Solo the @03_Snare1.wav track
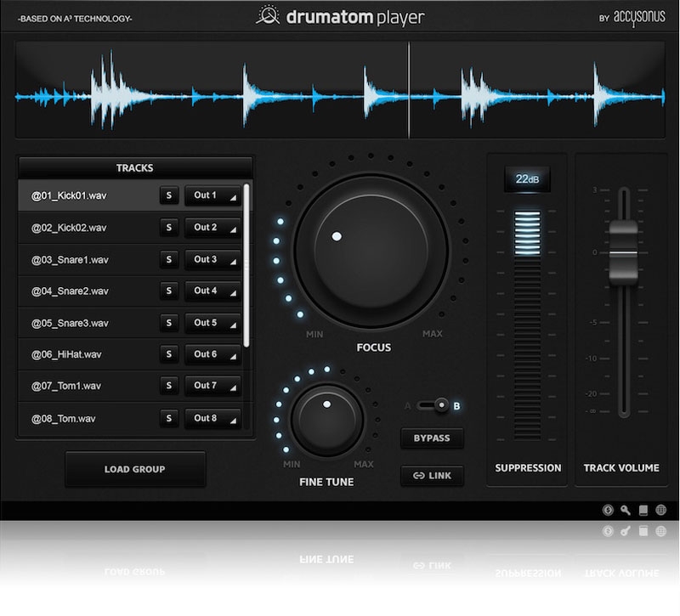Screen dimensions: 680x616 (x=168, y=259)
